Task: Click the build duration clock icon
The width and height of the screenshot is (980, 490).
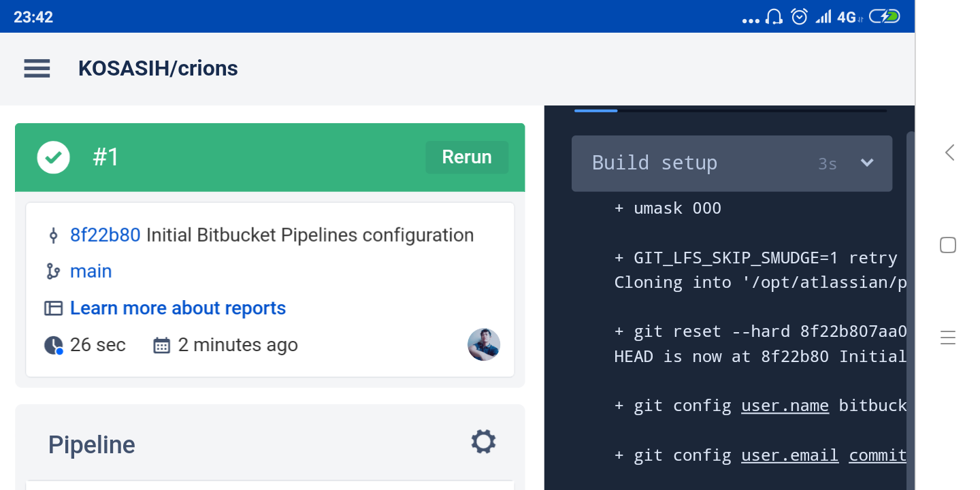Action: pos(53,345)
